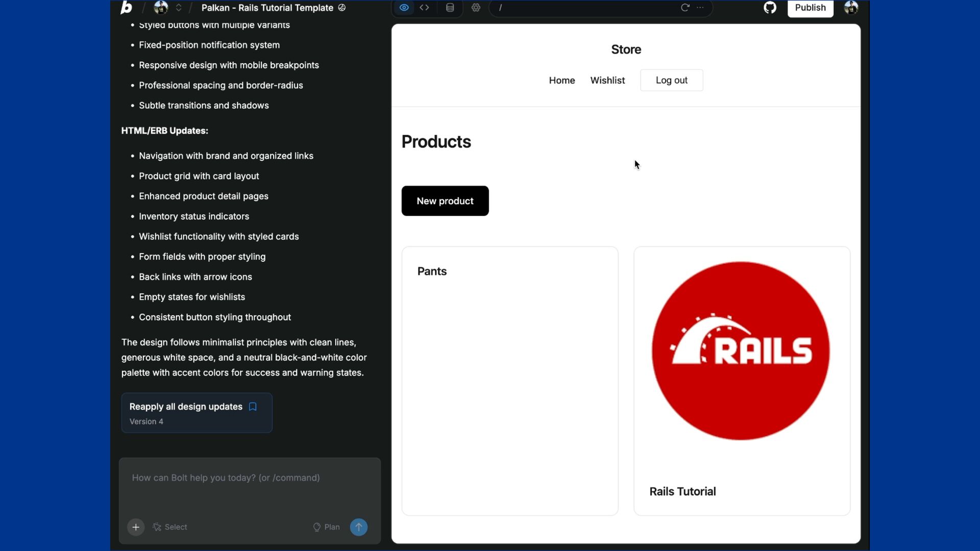Click the Bolt logo icon
The image size is (980, 551).
[126, 8]
